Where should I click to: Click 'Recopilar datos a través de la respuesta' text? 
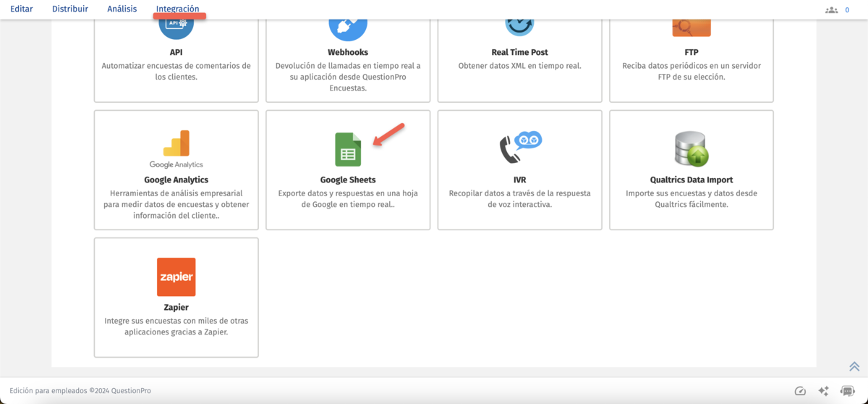coord(519,198)
